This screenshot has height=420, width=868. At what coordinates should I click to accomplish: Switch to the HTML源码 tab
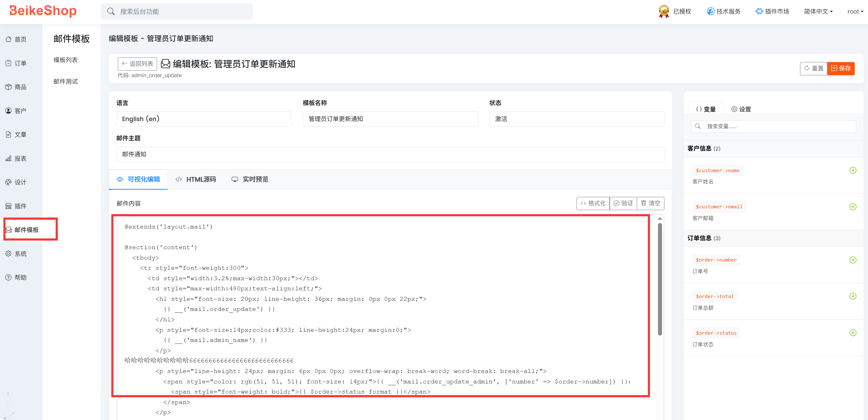(196, 179)
